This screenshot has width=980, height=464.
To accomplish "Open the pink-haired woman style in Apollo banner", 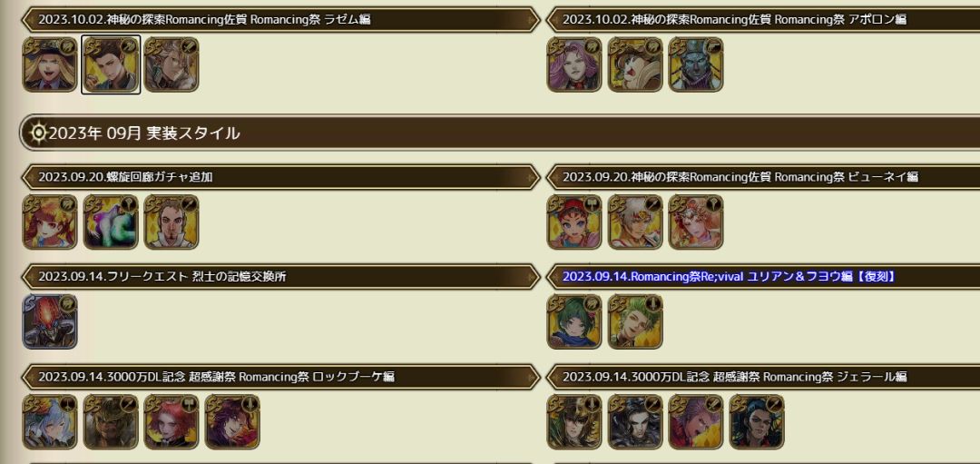I will click(x=574, y=64).
